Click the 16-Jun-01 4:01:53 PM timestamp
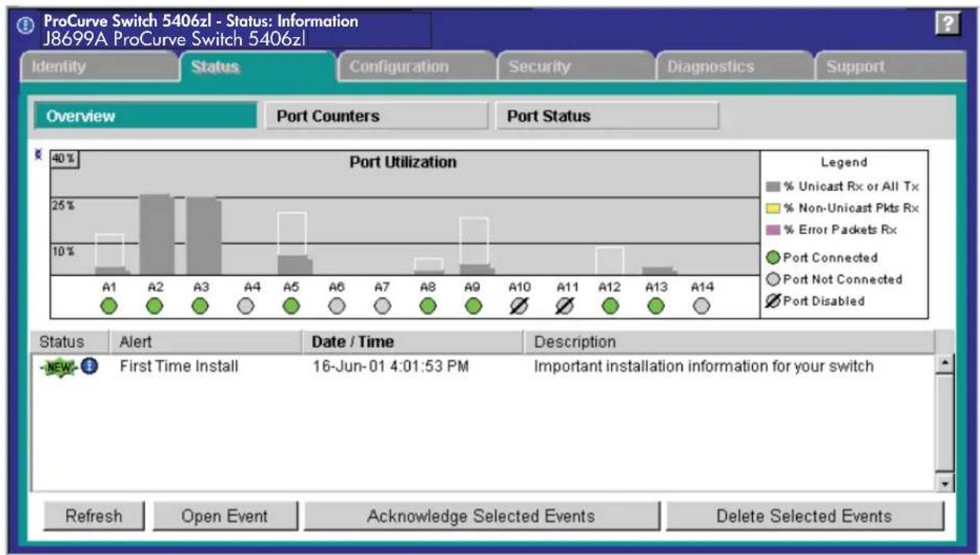The height and width of the screenshot is (555, 980). [392, 367]
